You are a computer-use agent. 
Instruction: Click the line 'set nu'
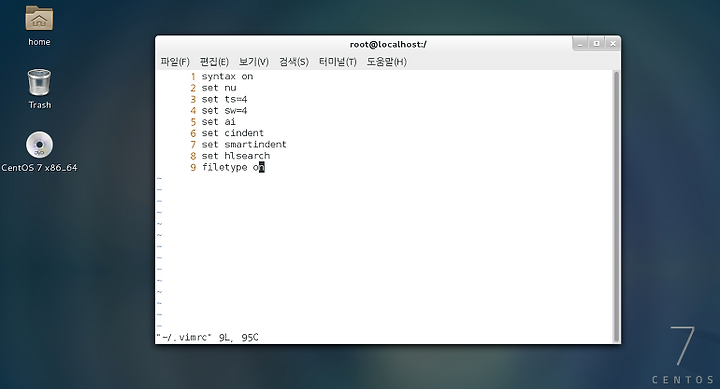pos(219,88)
